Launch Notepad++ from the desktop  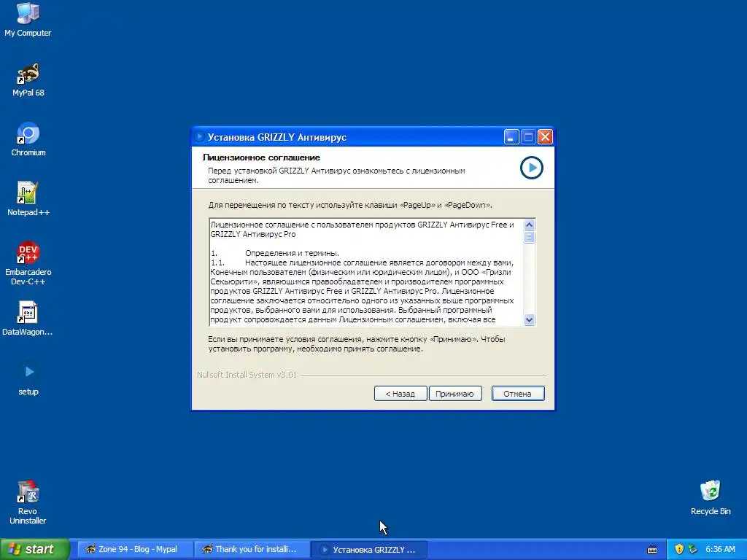[28, 200]
